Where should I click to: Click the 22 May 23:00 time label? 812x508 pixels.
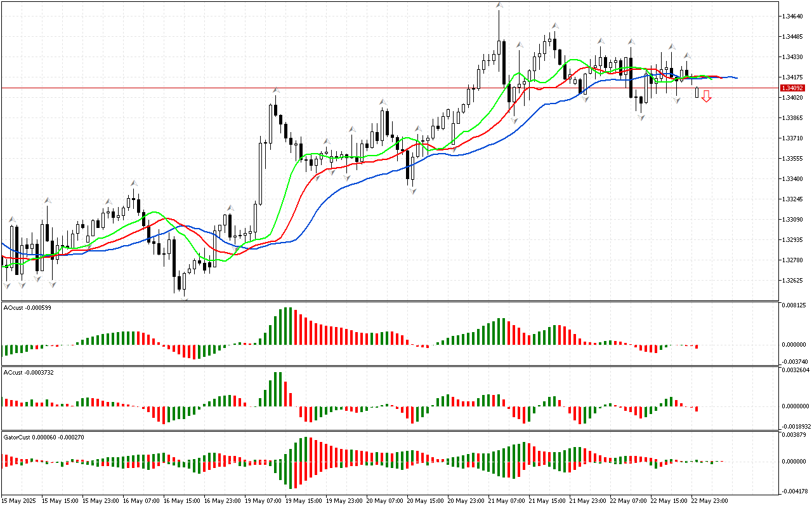pos(709,500)
